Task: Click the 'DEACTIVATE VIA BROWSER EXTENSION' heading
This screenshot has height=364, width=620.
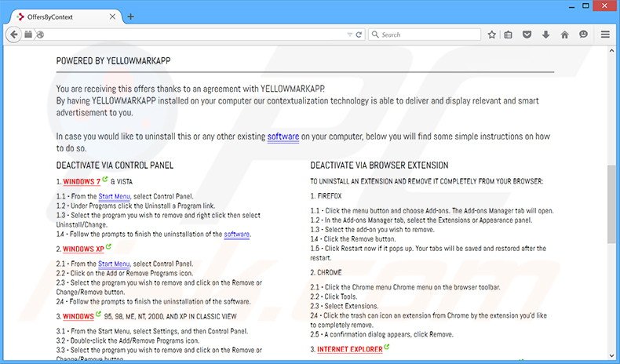Action: click(379, 166)
